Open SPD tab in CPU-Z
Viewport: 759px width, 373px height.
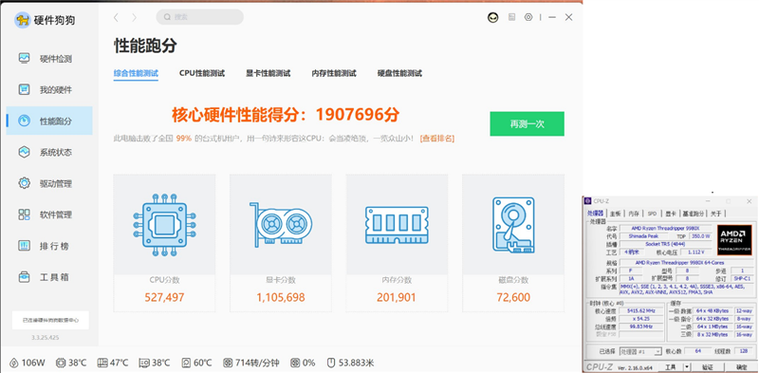click(652, 213)
